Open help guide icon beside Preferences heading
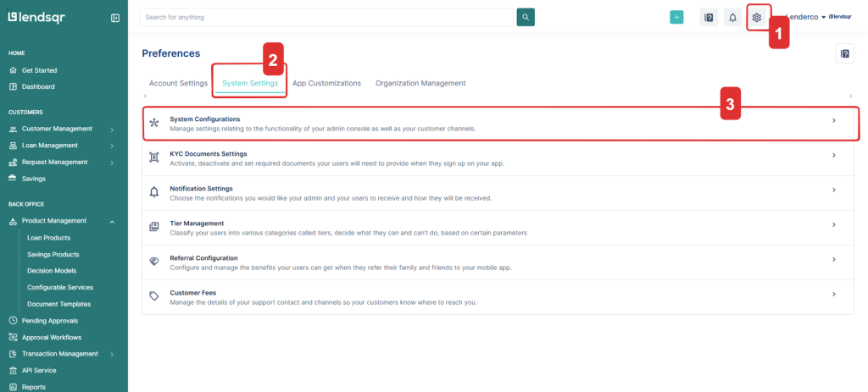This screenshot has width=868, height=392. [844, 53]
